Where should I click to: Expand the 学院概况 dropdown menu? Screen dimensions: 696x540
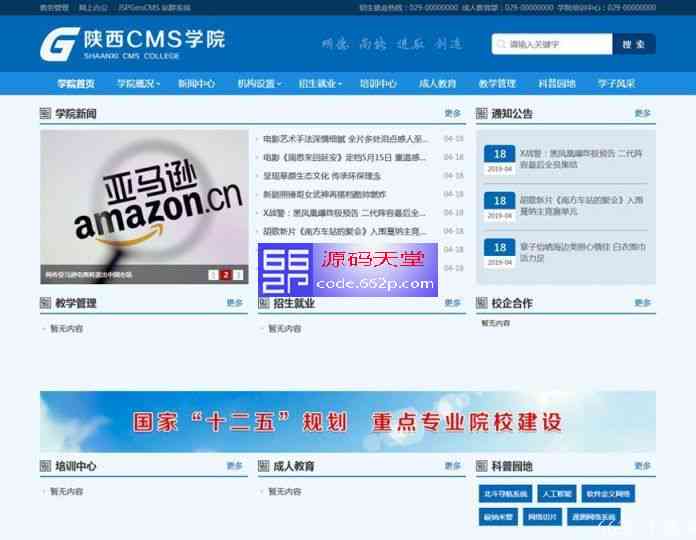[x=138, y=84]
